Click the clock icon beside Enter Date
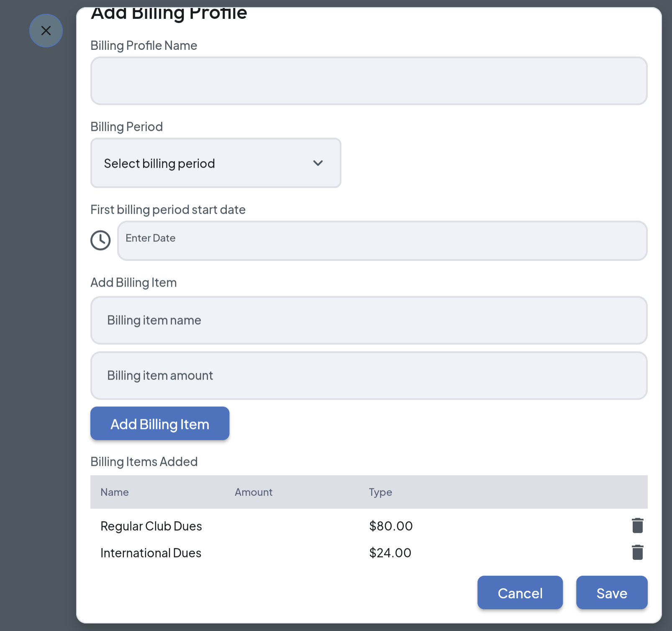This screenshot has height=631, width=672. click(x=100, y=241)
